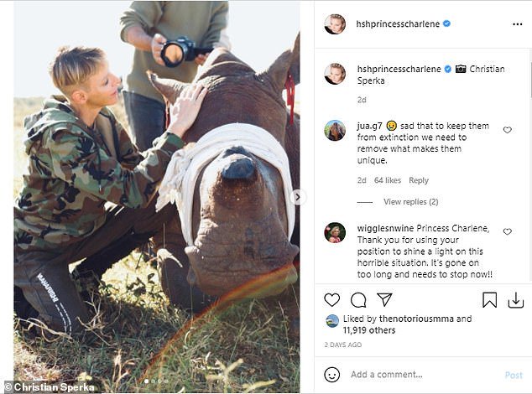Expand View replies (2)
532x394 pixels.
pos(410,202)
